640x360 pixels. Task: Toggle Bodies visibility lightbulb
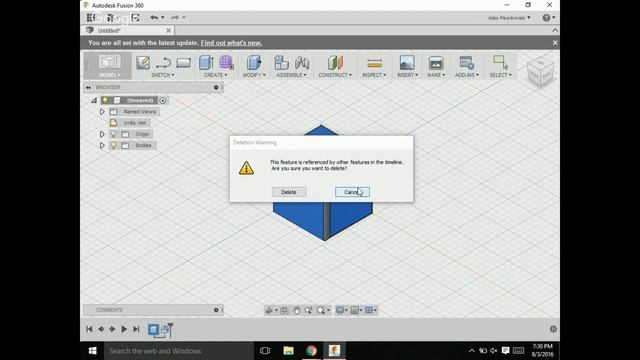[113, 145]
